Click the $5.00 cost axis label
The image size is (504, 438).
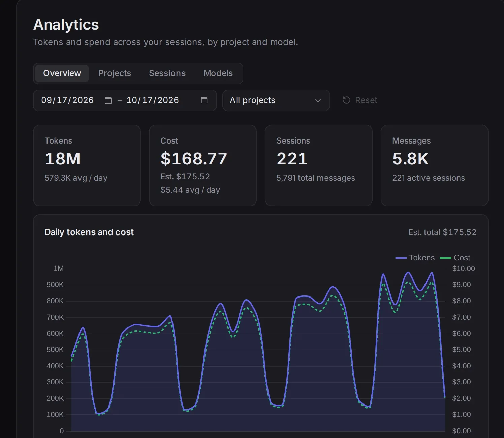pos(462,350)
